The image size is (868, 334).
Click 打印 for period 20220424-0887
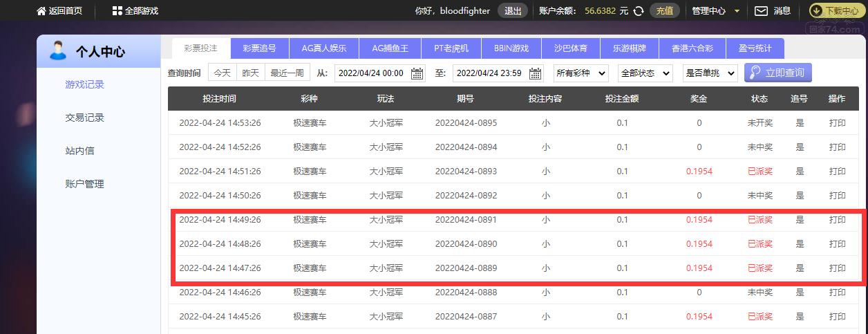(838, 317)
